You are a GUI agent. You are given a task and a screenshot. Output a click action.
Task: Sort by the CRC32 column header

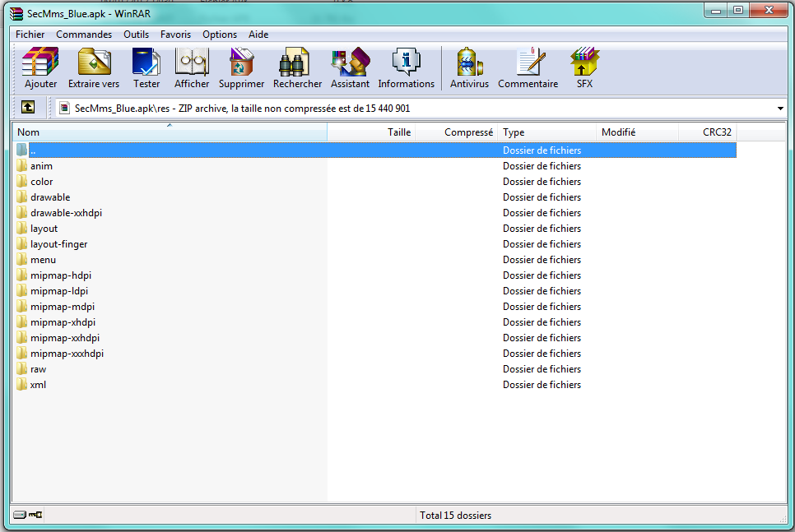pos(708,132)
